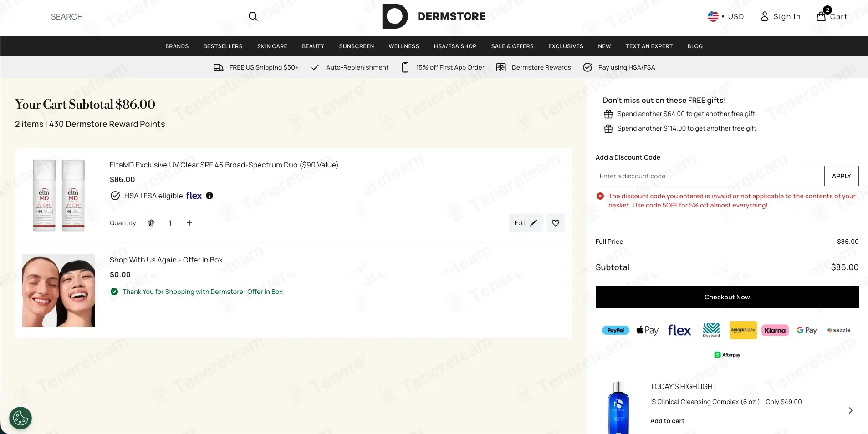Image resolution: width=868 pixels, height=434 pixels.
Task: Open the New menu
Action: pyautogui.click(x=604, y=46)
